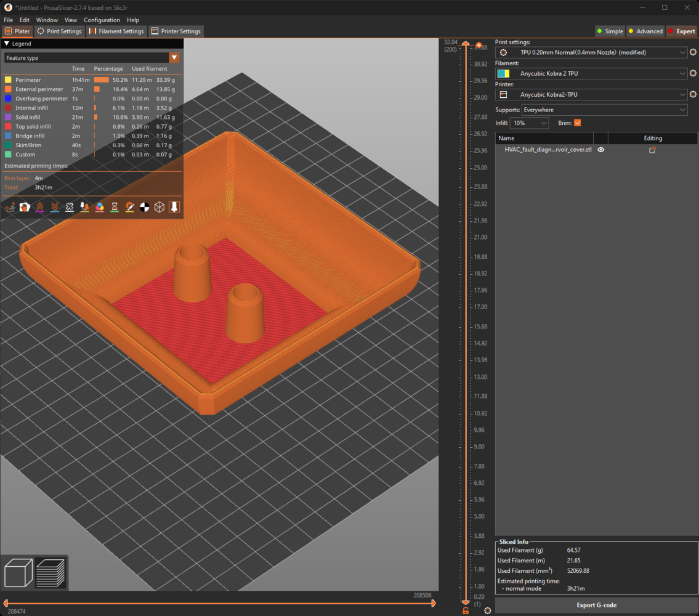Switch to Simple mode
The width and height of the screenshot is (699, 616).
(x=610, y=31)
